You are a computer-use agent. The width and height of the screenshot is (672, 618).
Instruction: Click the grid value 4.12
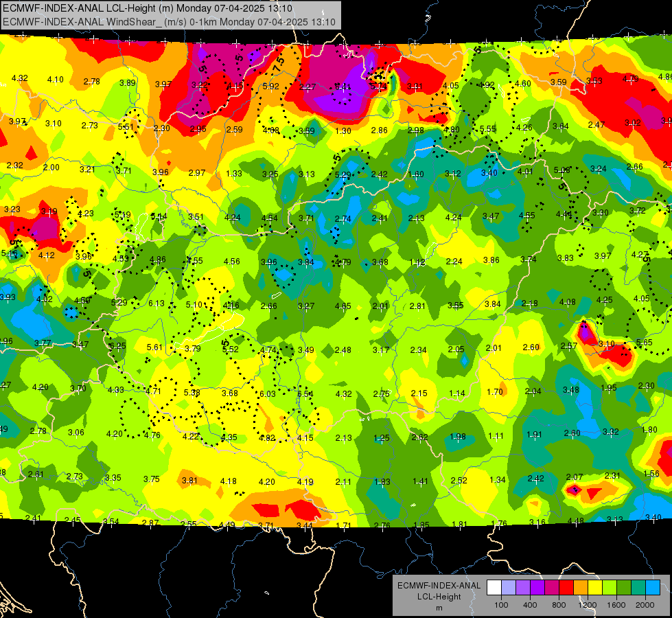46,255
